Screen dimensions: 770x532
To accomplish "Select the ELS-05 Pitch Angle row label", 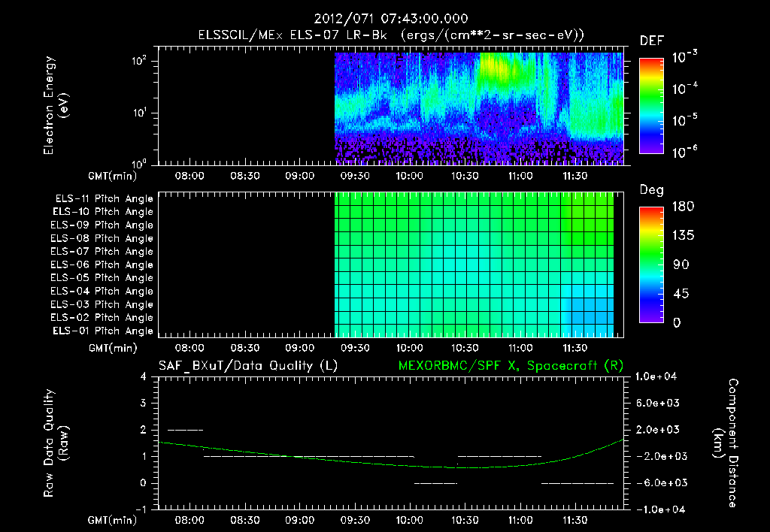I will [x=102, y=278].
